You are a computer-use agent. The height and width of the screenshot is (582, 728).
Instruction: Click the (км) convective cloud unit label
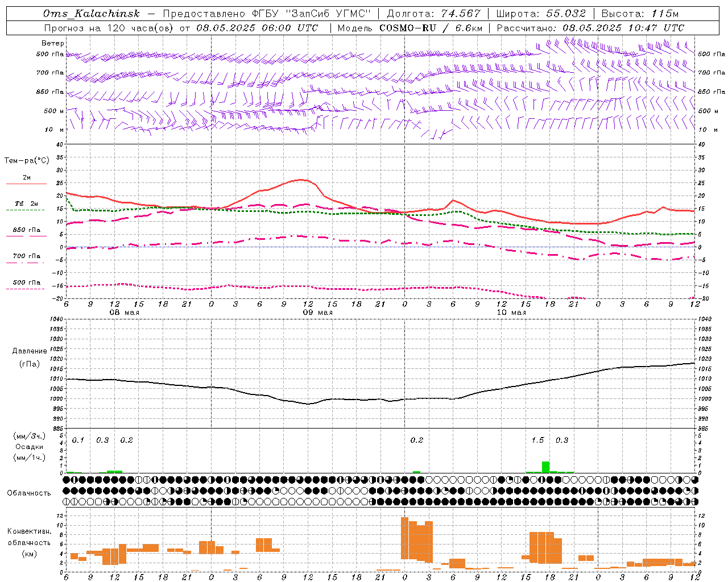(30, 554)
